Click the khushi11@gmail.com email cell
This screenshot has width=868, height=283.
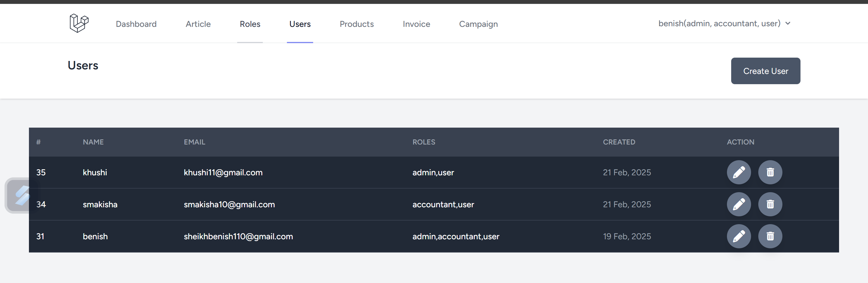click(223, 172)
